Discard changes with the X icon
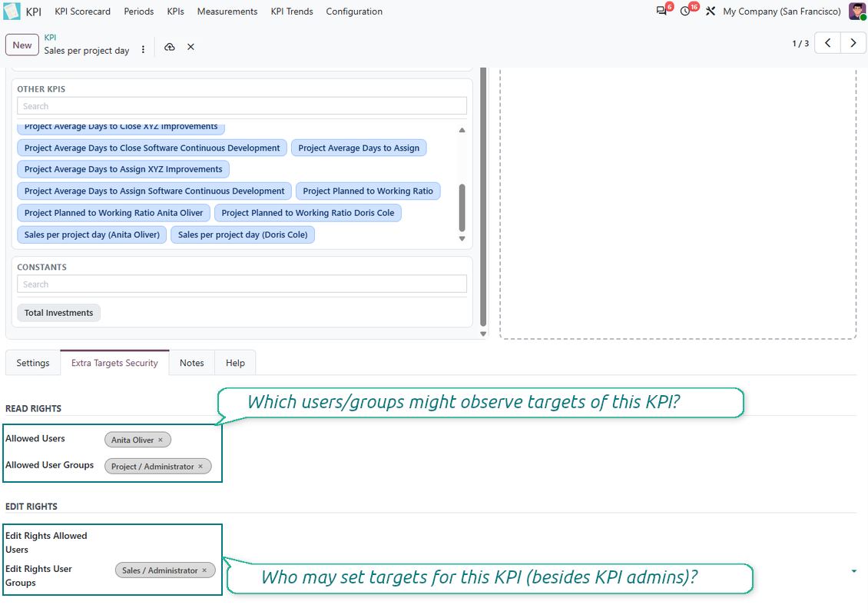The height and width of the screenshot is (615, 868). click(190, 47)
